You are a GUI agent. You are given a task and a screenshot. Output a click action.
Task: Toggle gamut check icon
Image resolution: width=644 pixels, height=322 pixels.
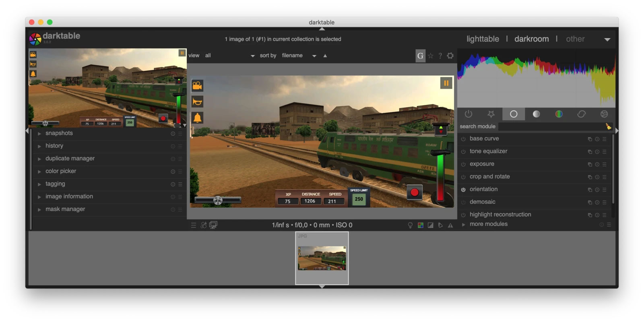pyautogui.click(x=450, y=225)
